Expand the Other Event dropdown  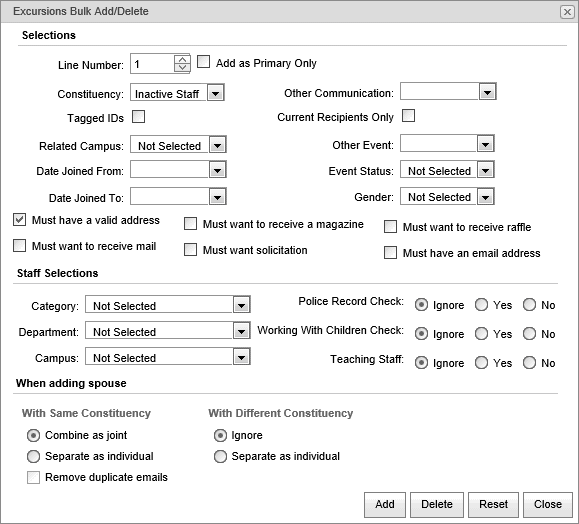(486, 144)
